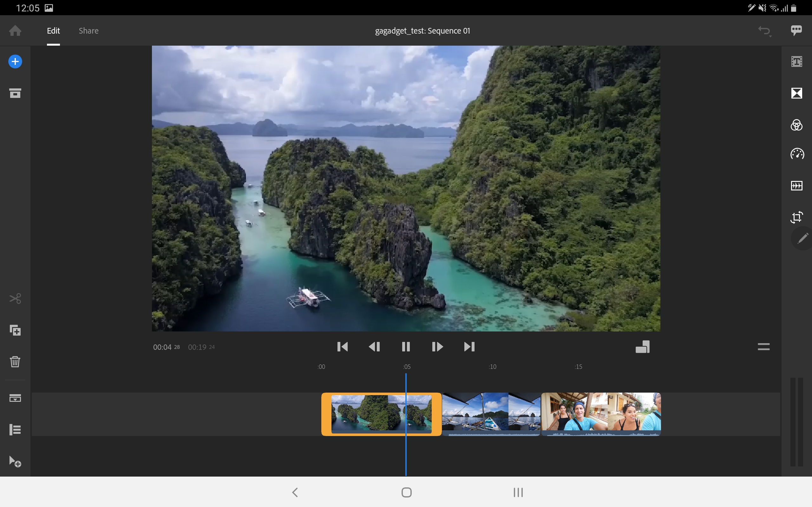Viewport: 812px width, 507px height.
Task: Pause video playback
Action: 406,347
